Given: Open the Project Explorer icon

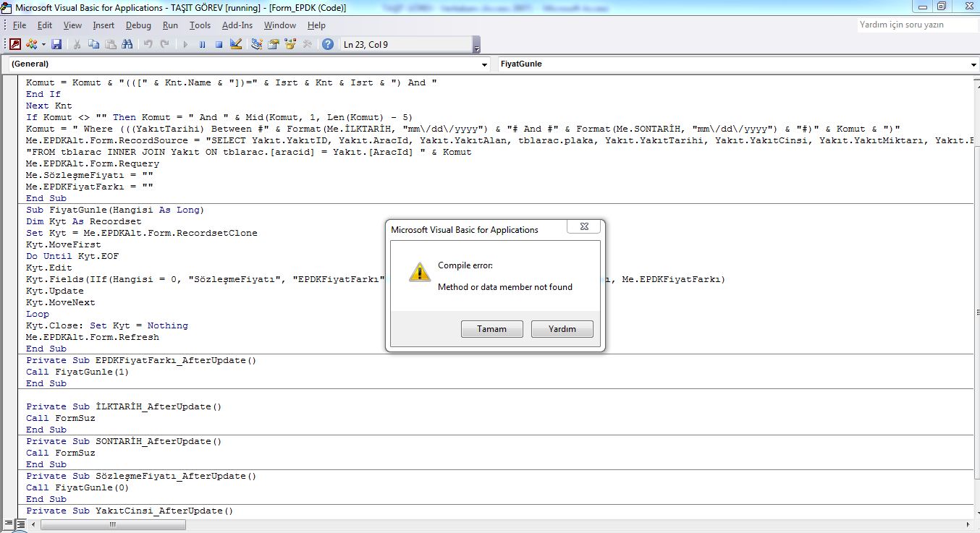Looking at the screenshot, I should point(256,44).
